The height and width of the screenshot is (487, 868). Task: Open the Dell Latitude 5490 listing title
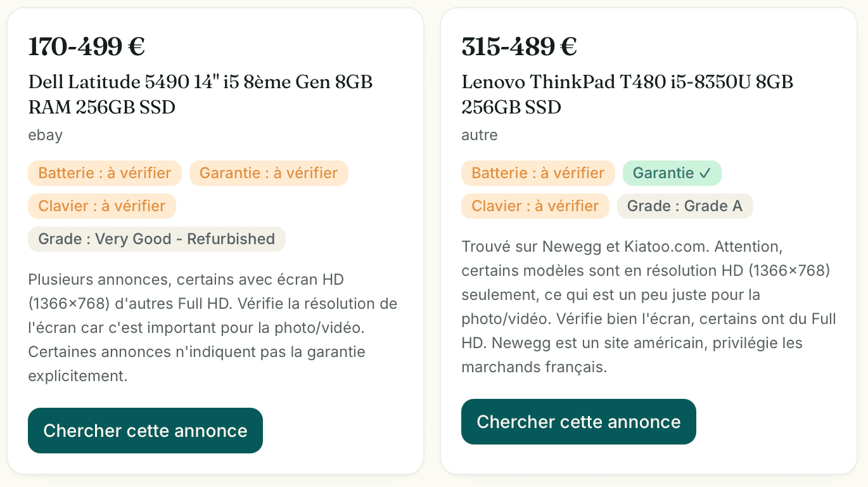coord(200,94)
